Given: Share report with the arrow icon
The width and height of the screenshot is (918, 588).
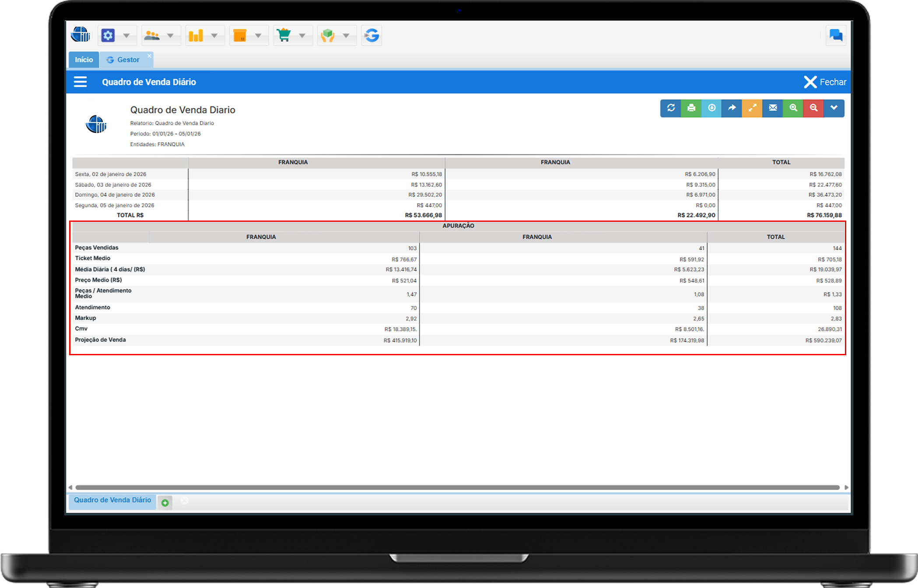Looking at the screenshot, I should [732, 108].
